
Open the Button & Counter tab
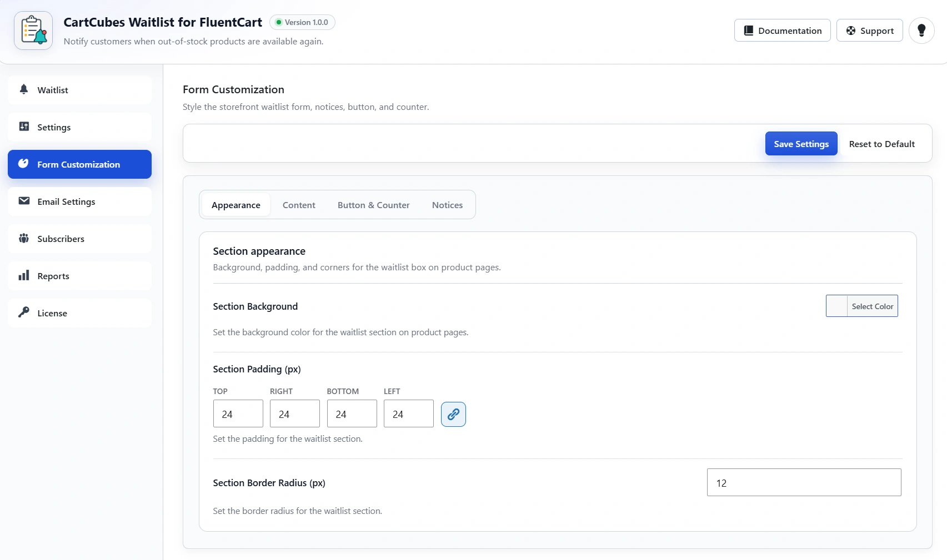point(374,205)
